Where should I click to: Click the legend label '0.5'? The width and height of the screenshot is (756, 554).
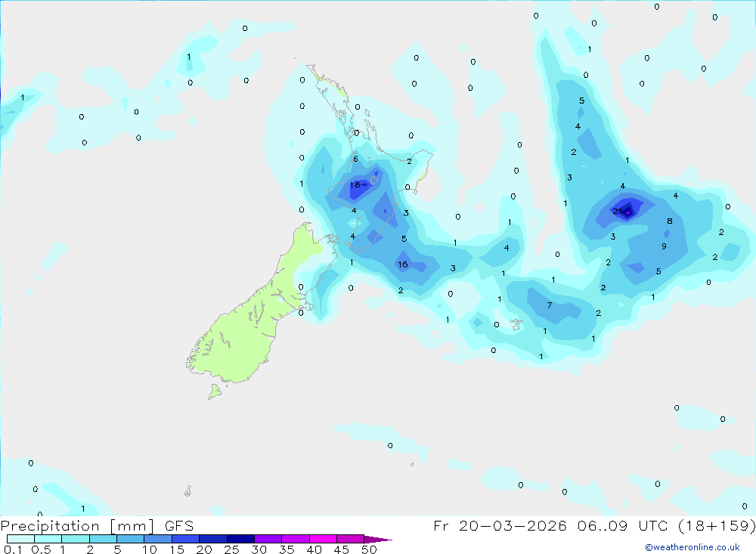[x=41, y=549]
